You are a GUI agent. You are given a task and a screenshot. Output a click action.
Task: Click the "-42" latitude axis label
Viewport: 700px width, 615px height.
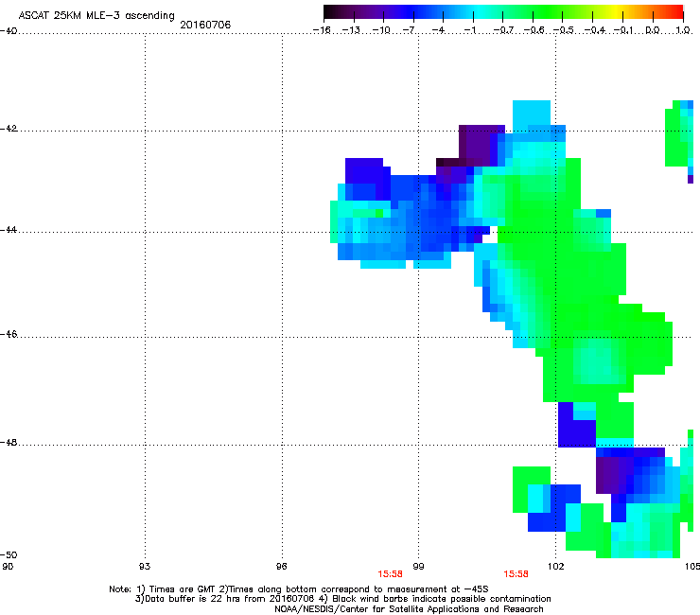coord(9,129)
